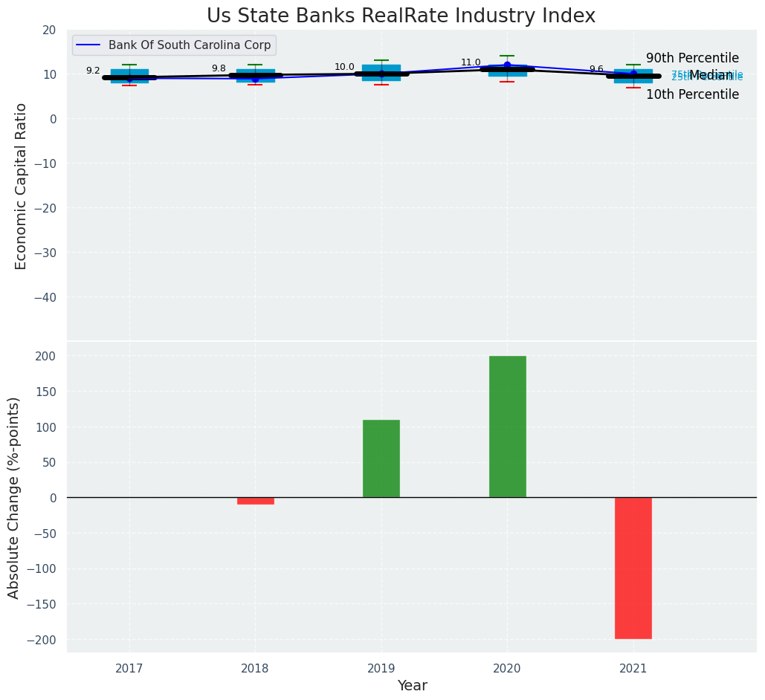Click the 2021 box plot
Viewport: 765px width, 700px height.
pos(633,76)
